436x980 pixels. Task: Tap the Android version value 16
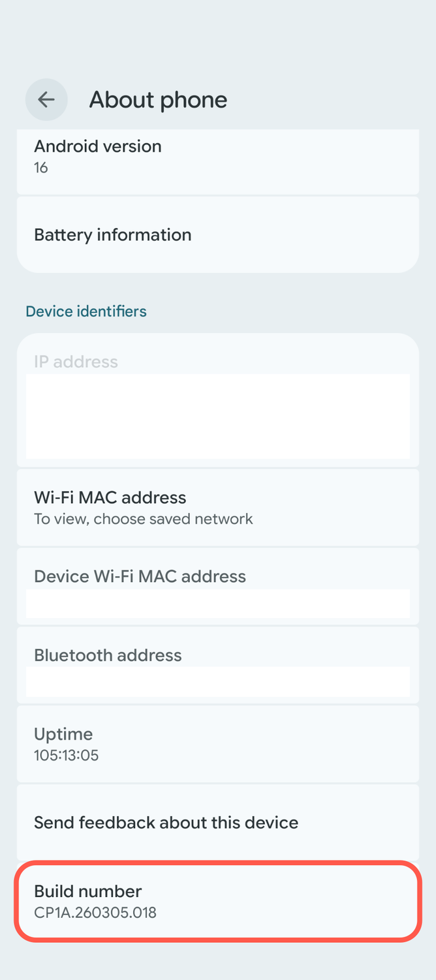click(41, 168)
